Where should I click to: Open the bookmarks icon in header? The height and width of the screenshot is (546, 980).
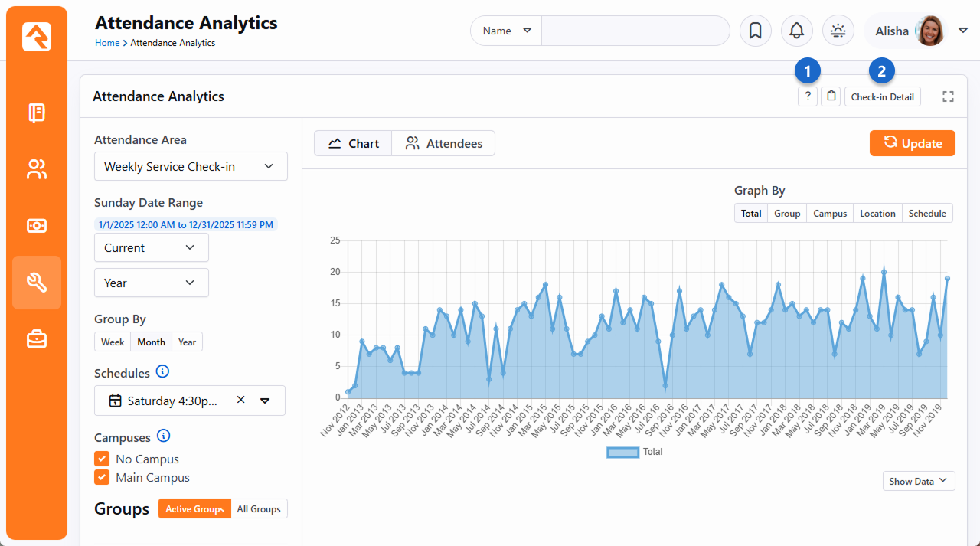[x=755, y=31]
